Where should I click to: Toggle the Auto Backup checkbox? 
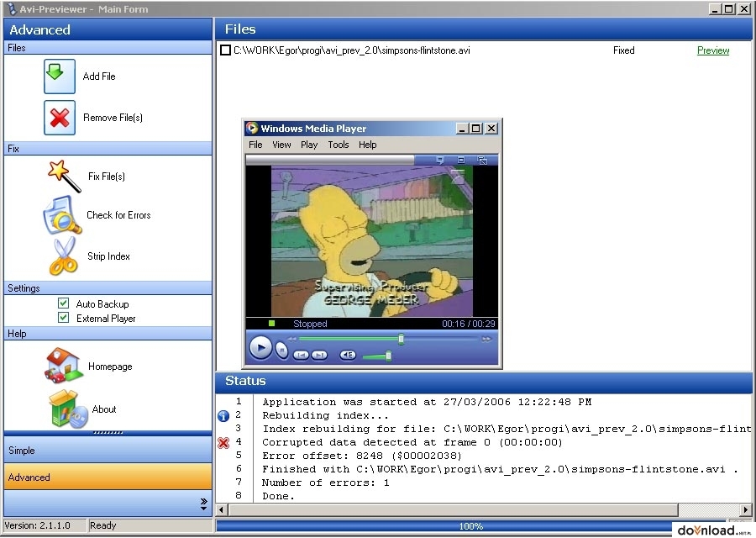(63, 303)
